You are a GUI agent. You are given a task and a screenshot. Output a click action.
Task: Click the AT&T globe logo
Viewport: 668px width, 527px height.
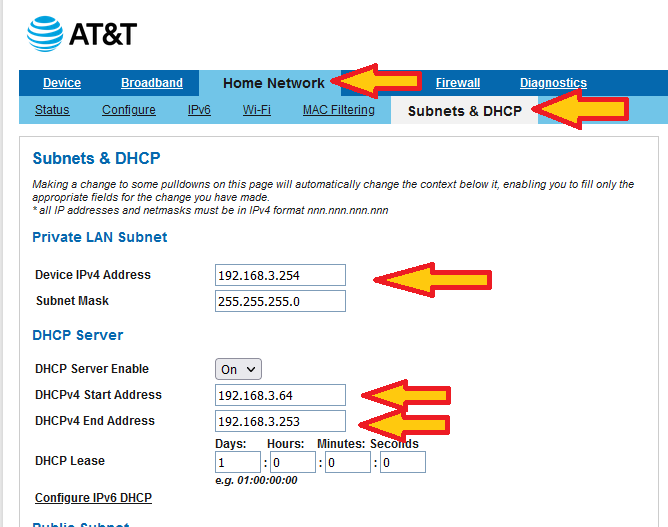pos(45,34)
